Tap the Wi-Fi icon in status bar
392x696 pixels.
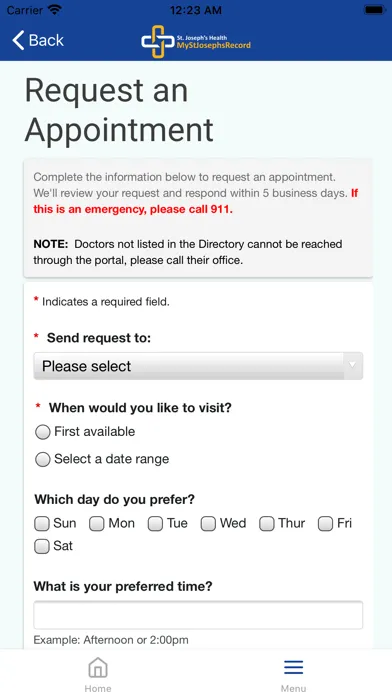point(55,10)
